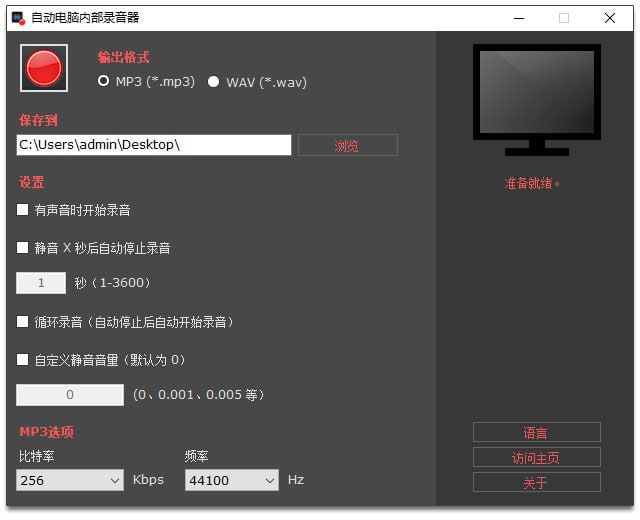Click the save path input field
This screenshot has width=640, height=520.
click(x=154, y=145)
